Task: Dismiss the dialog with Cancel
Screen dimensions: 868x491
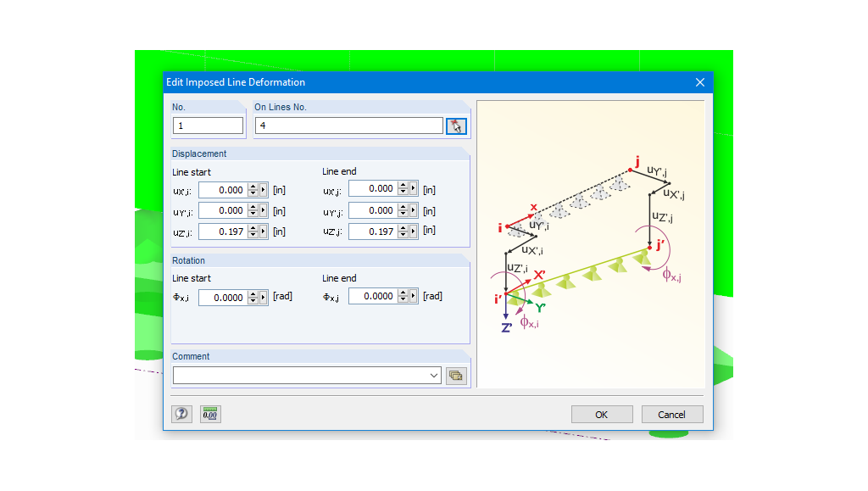Action: click(x=671, y=414)
